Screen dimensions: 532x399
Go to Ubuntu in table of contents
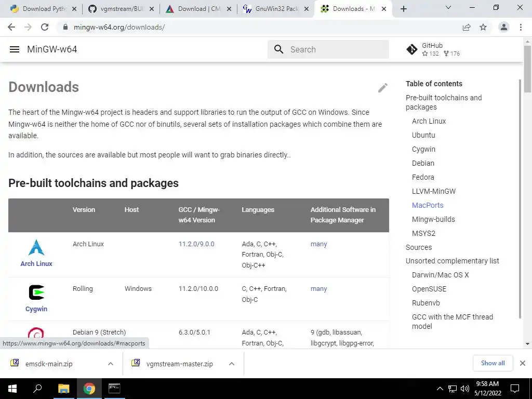click(423, 135)
